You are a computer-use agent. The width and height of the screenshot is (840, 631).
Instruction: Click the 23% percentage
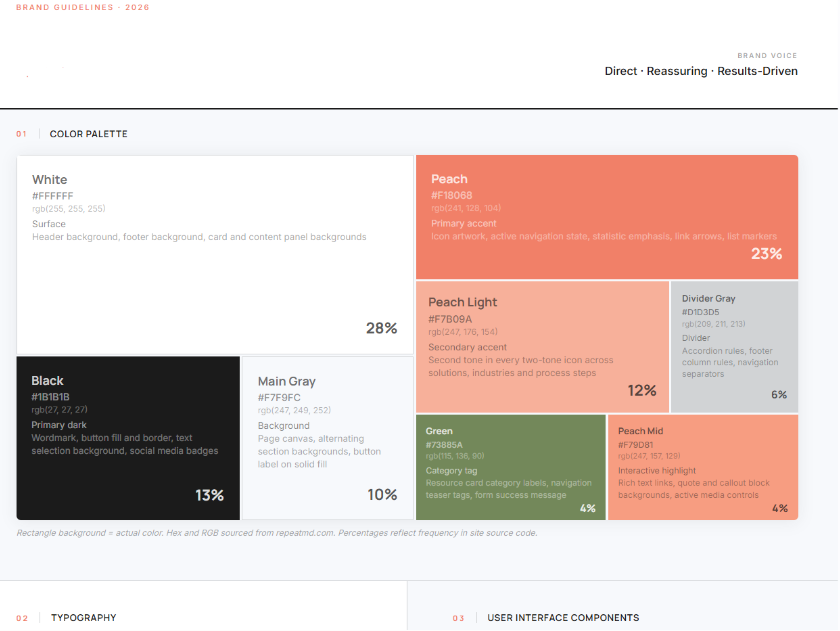click(767, 253)
